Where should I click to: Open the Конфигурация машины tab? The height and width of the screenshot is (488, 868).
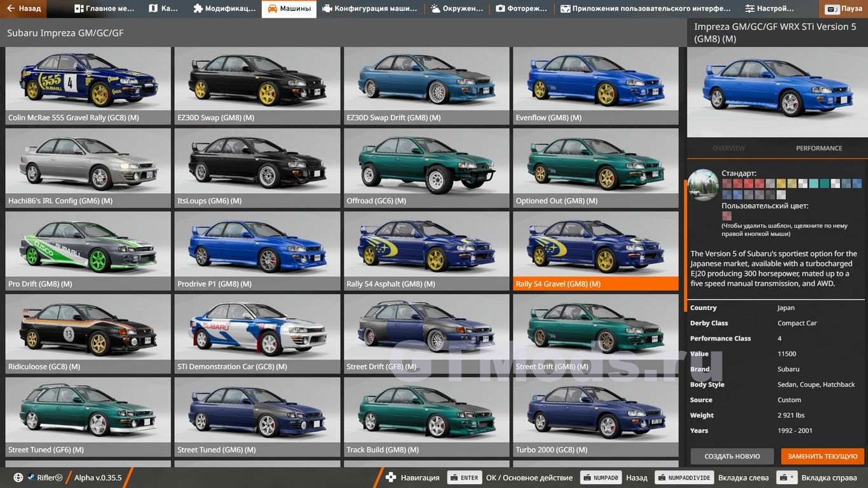370,9
